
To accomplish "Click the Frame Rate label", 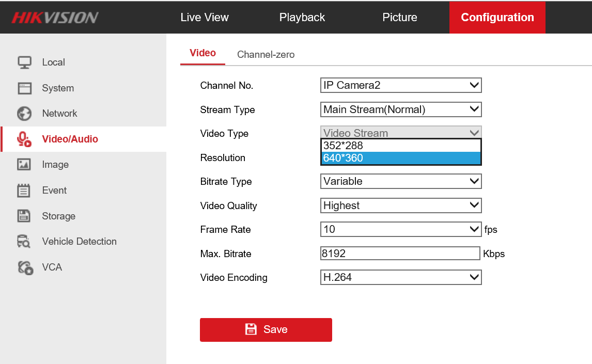I will 225,230.
